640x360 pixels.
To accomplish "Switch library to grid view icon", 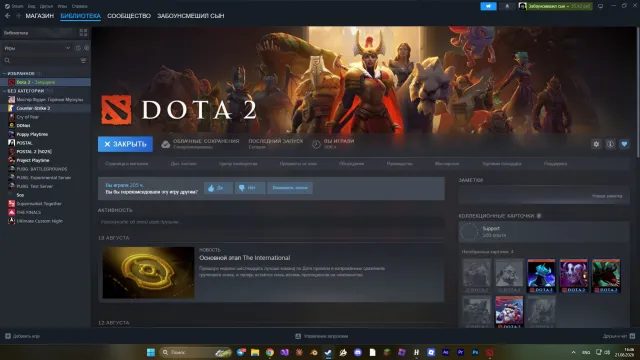I will [83, 33].
